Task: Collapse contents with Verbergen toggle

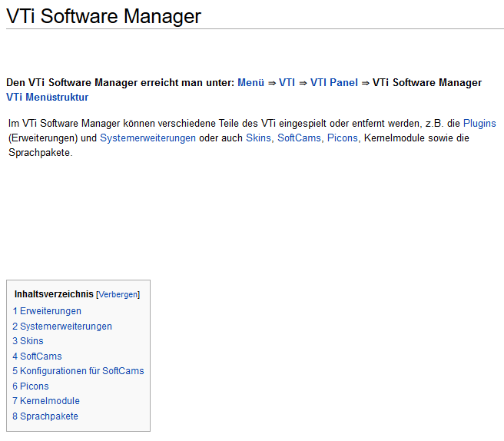Action: (x=118, y=295)
